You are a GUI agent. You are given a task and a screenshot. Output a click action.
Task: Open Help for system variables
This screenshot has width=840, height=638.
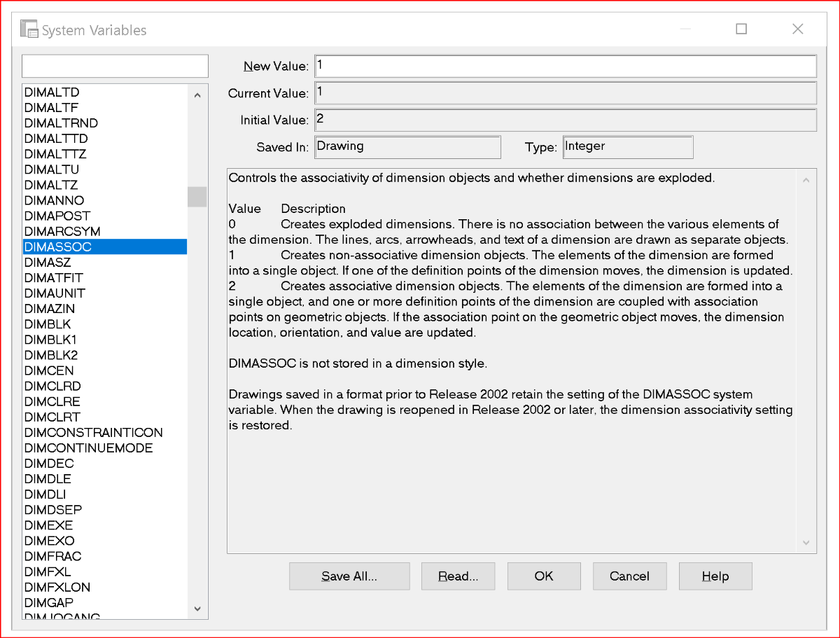715,576
